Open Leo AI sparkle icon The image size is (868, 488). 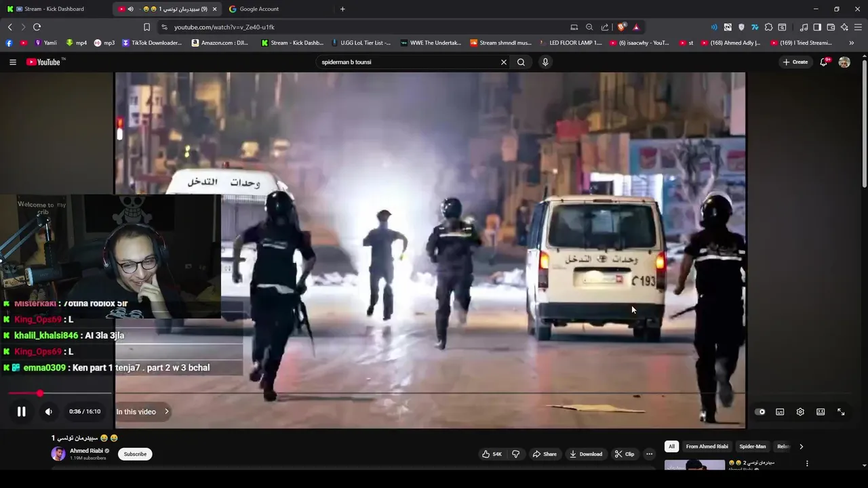coord(844,27)
